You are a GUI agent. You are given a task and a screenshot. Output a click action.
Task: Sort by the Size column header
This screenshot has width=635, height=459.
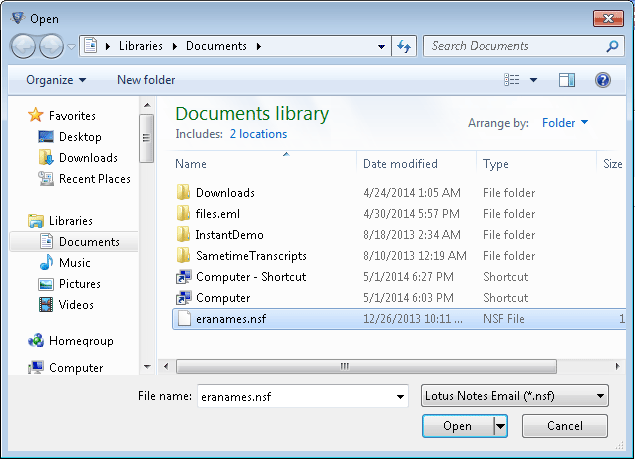(x=612, y=164)
